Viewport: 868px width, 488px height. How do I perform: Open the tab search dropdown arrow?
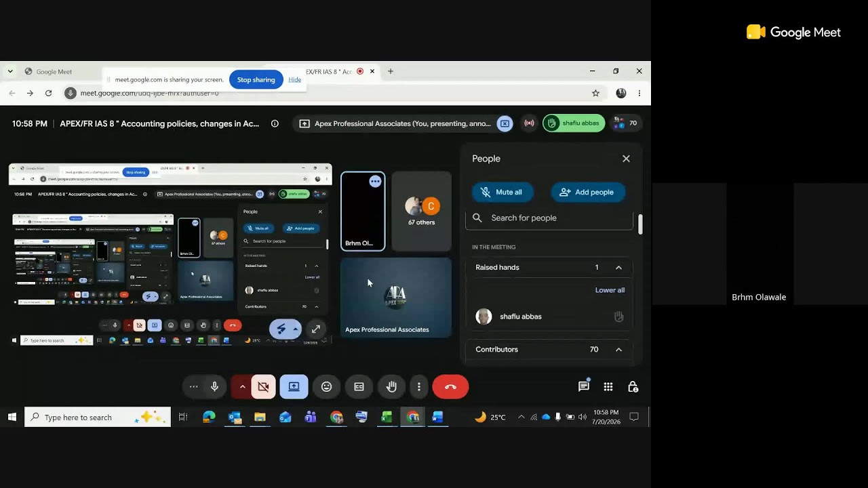click(x=10, y=71)
